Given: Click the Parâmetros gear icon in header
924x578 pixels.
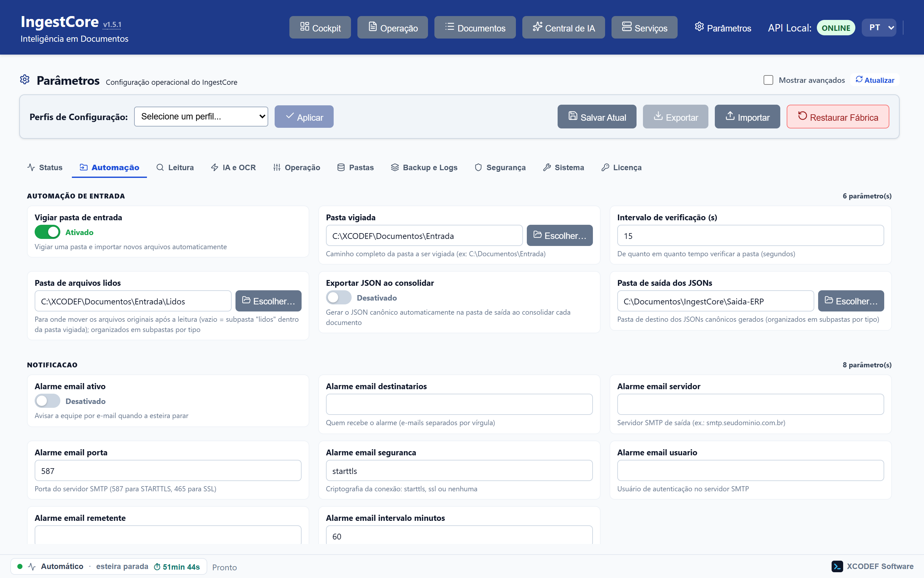Looking at the screenshot, I should pos(699,26).
